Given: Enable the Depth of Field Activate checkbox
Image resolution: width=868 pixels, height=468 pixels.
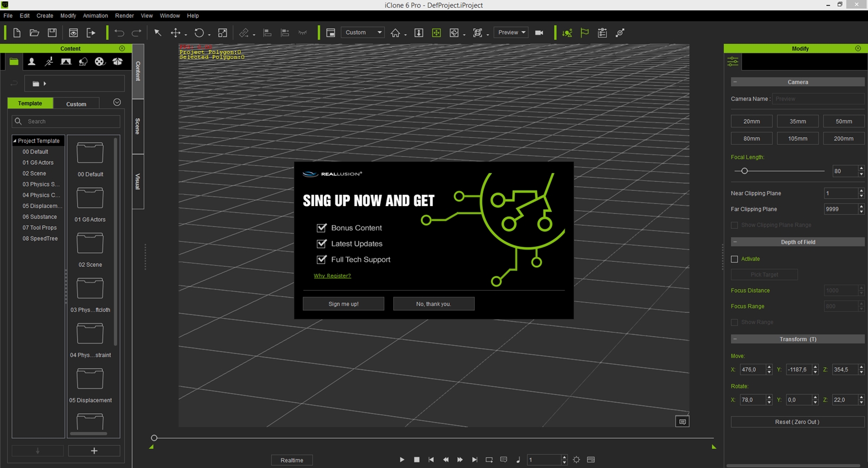Looking at the screenshot, I should (x=735, y=259).
